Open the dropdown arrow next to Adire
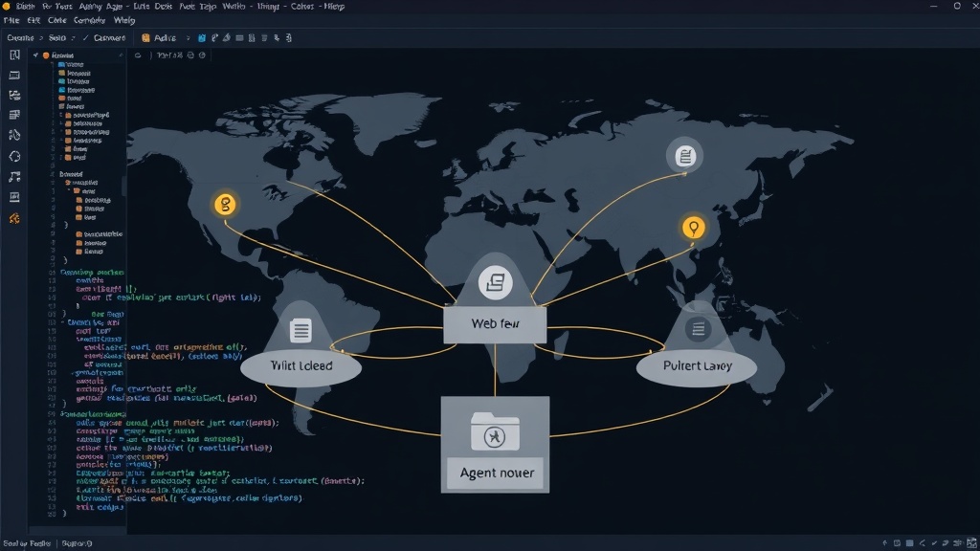Viewport: 980px width, 551px height. (x=188, y=38)
